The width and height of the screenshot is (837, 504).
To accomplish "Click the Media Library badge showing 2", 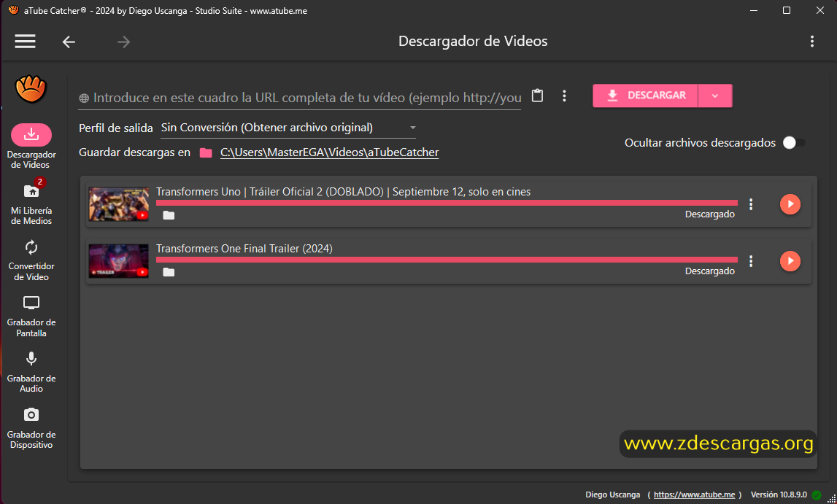I will (40, 182).
